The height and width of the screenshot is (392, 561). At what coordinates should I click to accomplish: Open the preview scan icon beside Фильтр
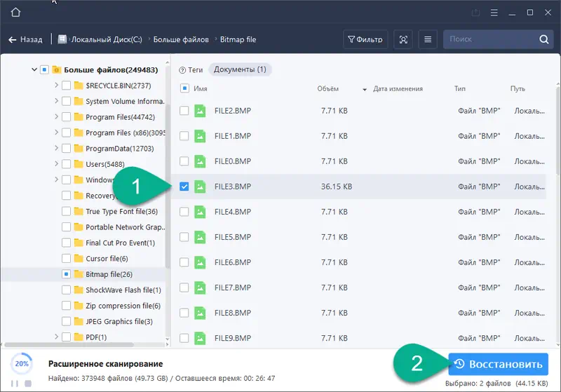coord(403,40)
